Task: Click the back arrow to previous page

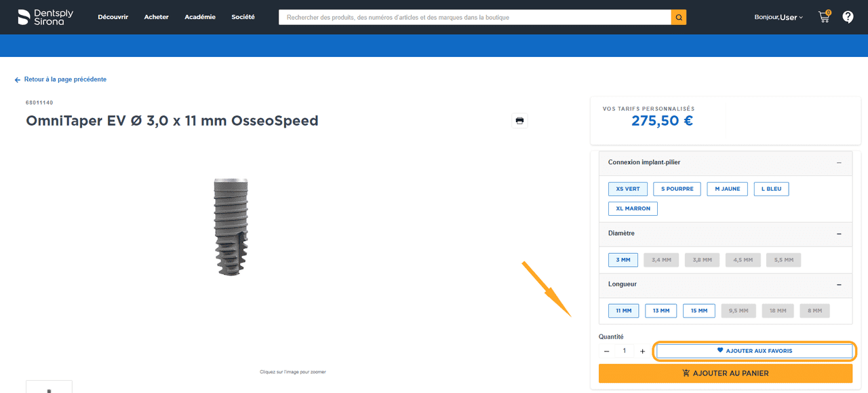Action: (18, 80)
